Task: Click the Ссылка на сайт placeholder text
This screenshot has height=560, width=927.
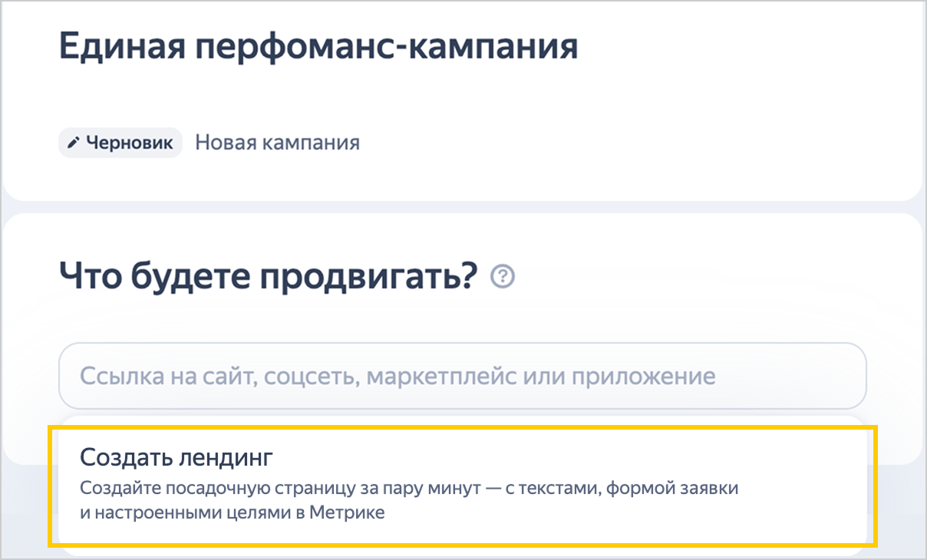Action: point(398,377)
